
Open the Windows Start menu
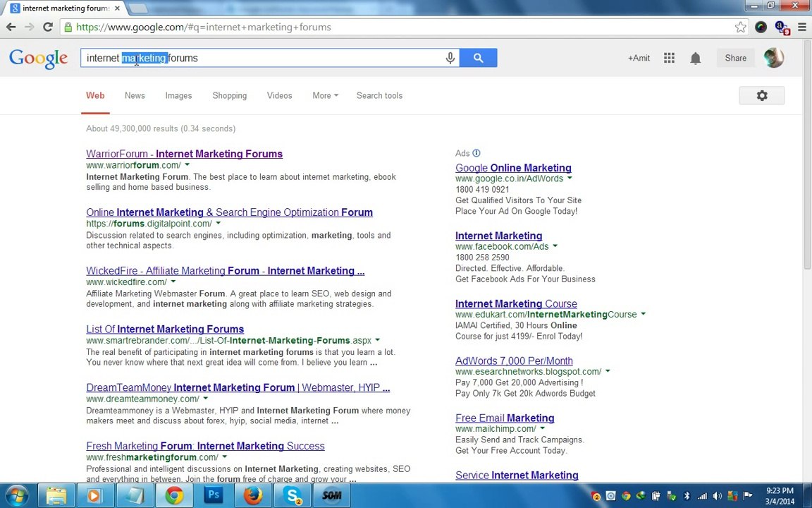[17, 495]
